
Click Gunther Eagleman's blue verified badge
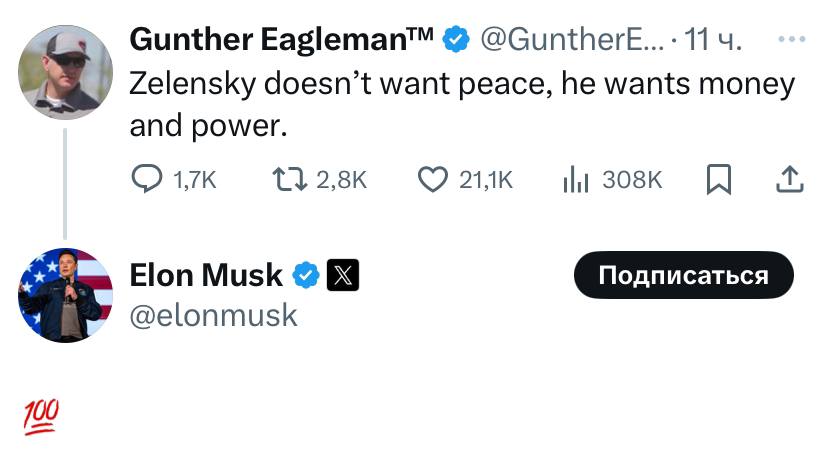pyautogui.click(x=455, y=40)
